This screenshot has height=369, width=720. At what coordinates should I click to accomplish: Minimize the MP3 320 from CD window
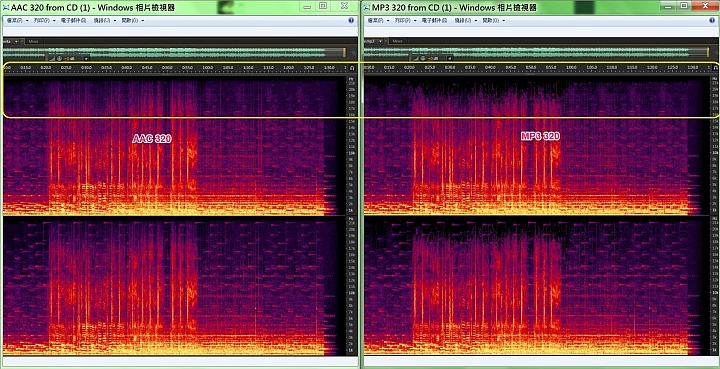coord(668,6)
